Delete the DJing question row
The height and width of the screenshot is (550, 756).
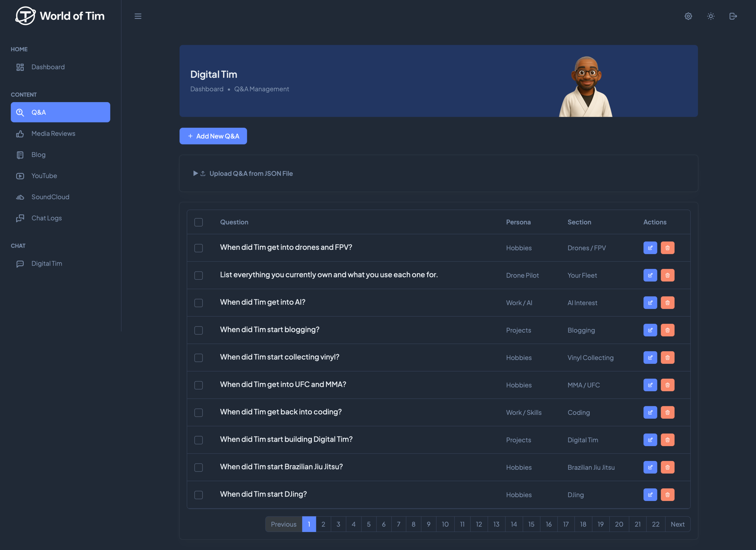[667, 495]
